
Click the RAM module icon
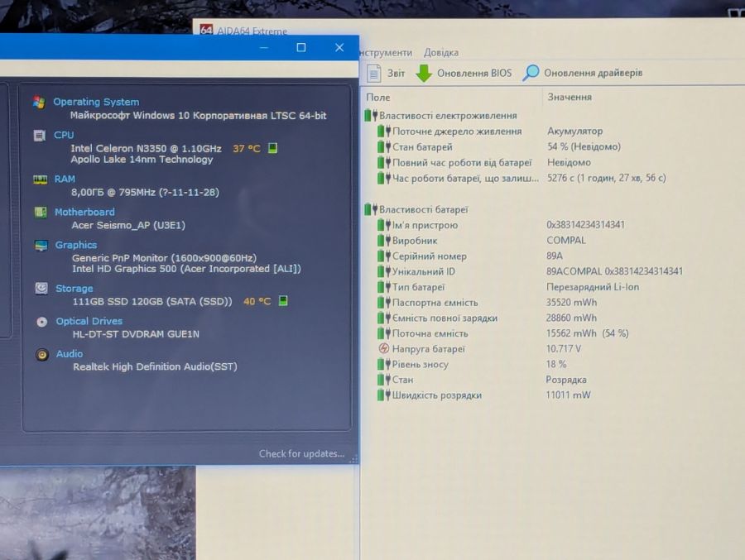tap(40, 179)
